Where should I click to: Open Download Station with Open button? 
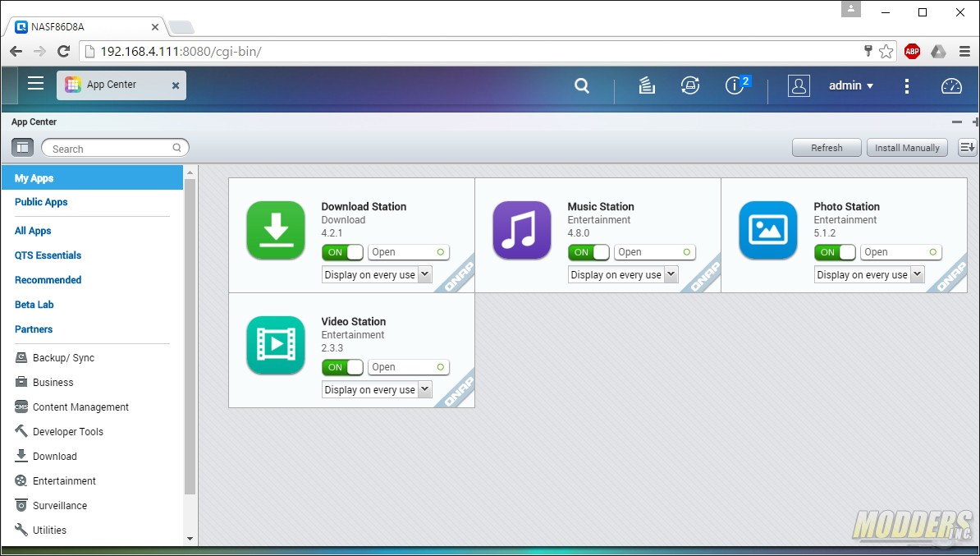click(x=408, y=252)
